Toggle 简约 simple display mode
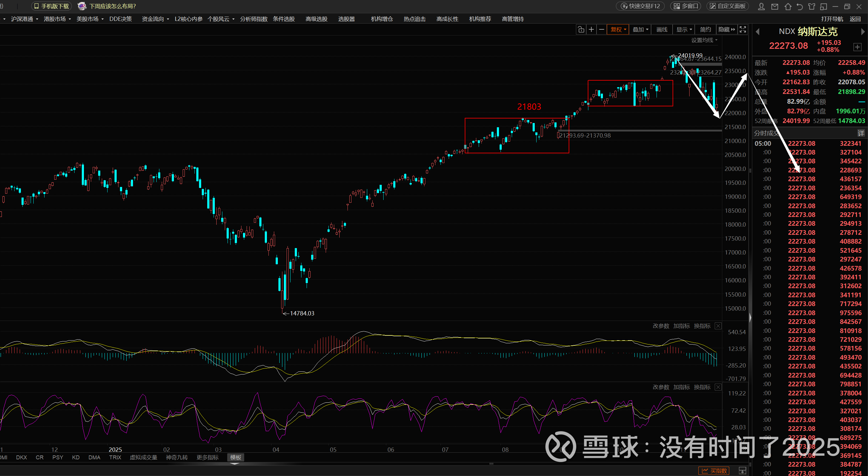Viewport: 868px width, 476px height. click(705, 30)
